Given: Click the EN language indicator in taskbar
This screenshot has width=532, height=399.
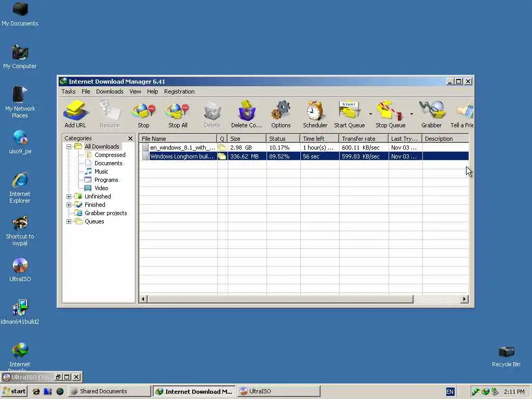Looking at the screenshot, I should (450, 392).
